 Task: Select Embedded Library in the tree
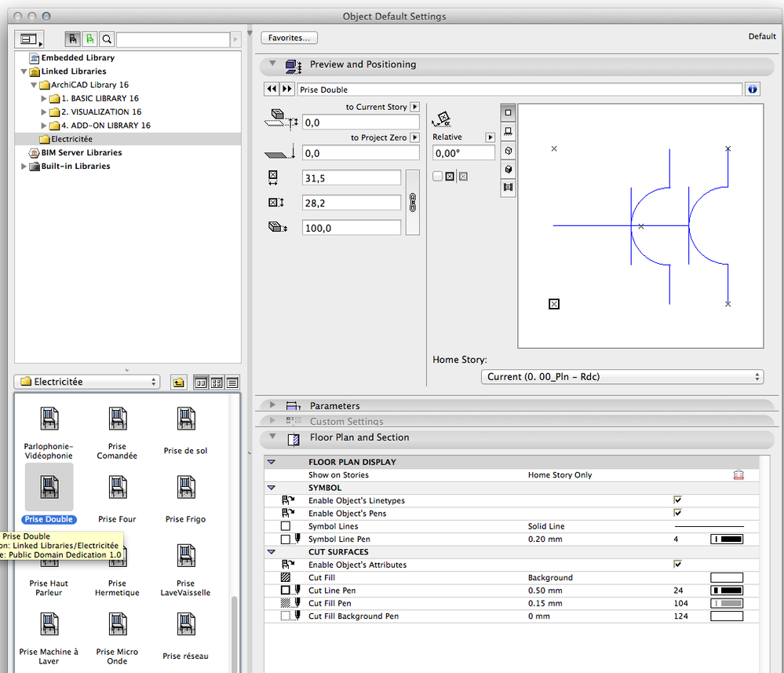click(78, 57)
